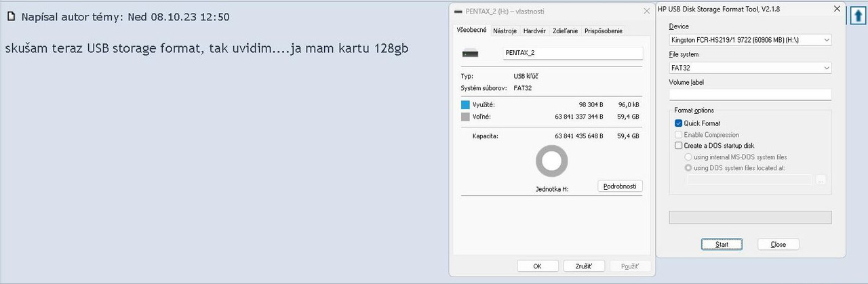
Task: Click the "98 304 B" used space value
Action: 591,104
